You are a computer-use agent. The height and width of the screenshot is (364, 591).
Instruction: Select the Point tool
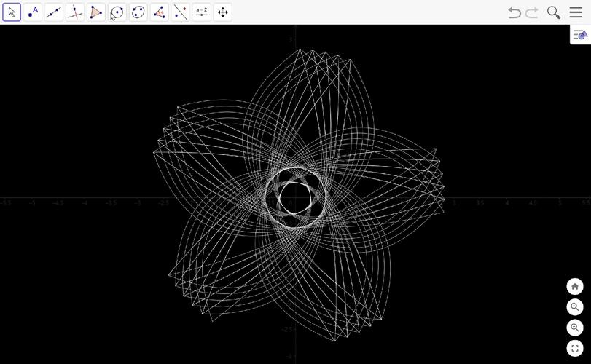tap(33, 12)
